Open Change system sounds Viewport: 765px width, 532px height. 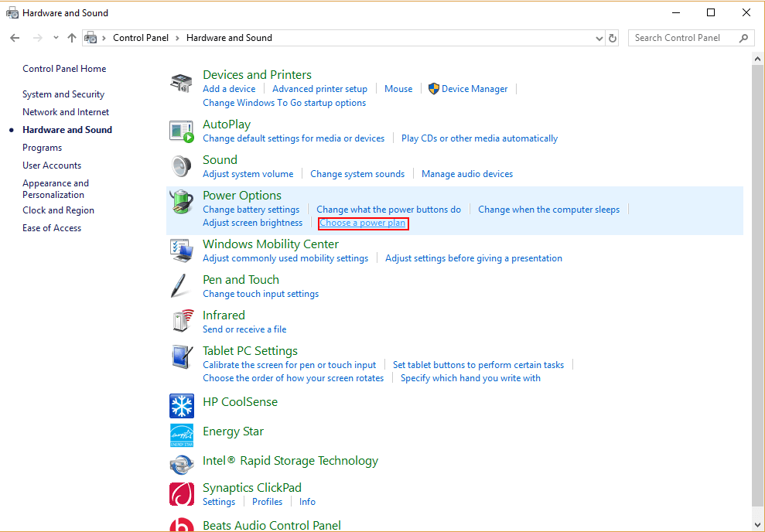(357, 174)
